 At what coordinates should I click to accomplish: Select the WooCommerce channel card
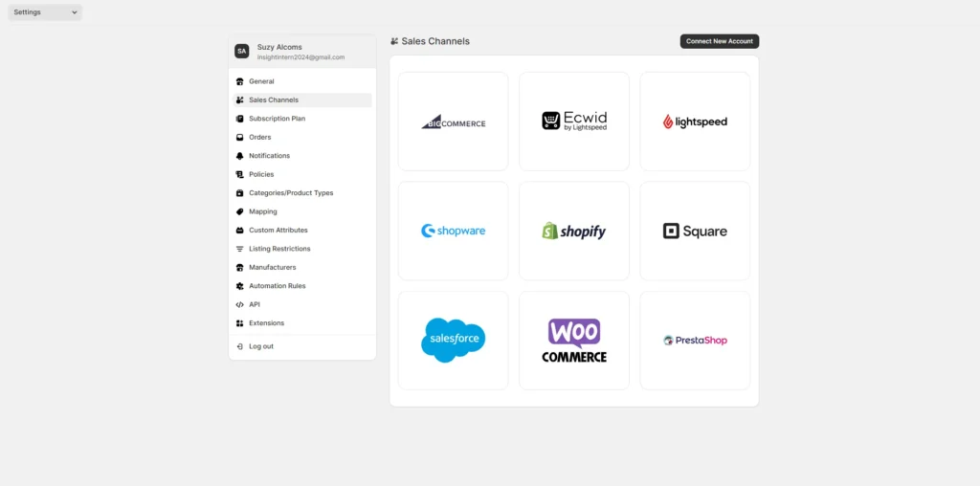[574, 341]
